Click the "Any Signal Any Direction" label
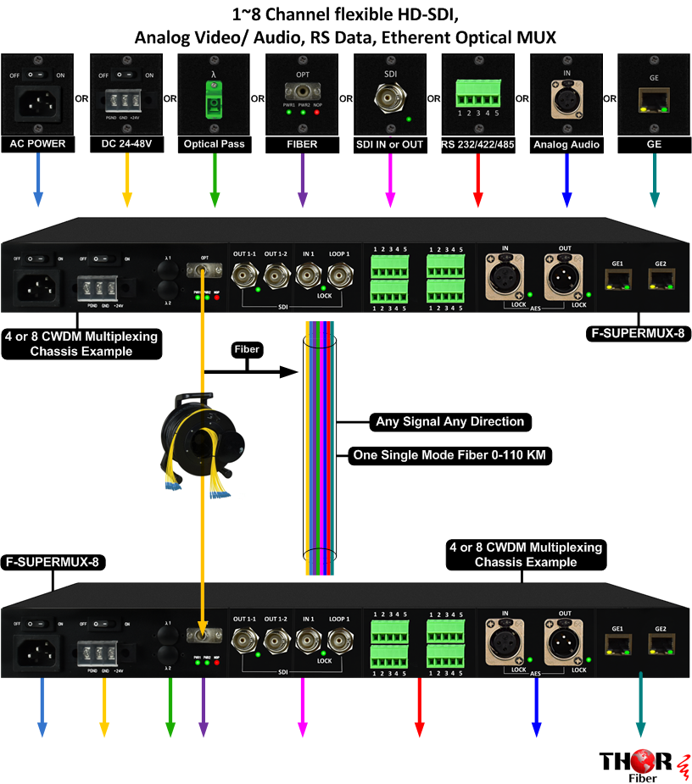Screen dimensions: 692x784 click(450, 421)
